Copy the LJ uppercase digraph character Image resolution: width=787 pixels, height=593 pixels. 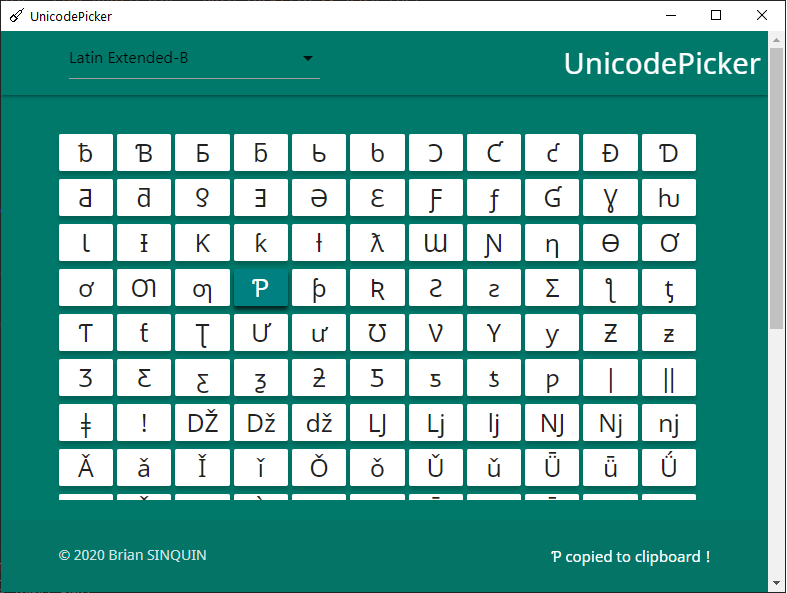point(377,423)
